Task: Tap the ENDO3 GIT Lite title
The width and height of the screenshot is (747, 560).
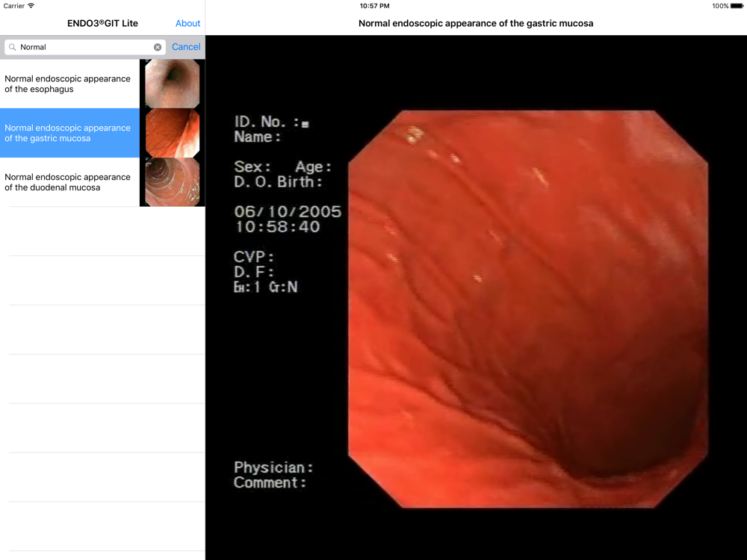Action: tap(102, 23)
